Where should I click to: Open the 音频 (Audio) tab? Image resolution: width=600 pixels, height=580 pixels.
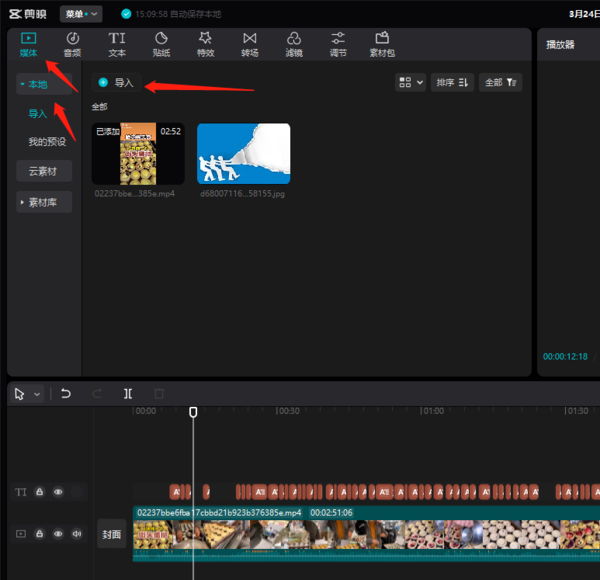coord(72,44)
